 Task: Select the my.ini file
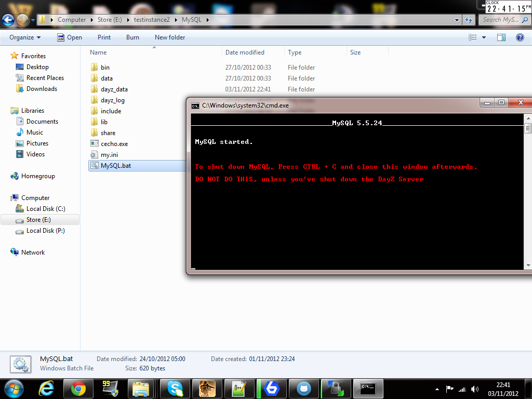(x=109, y=155)
